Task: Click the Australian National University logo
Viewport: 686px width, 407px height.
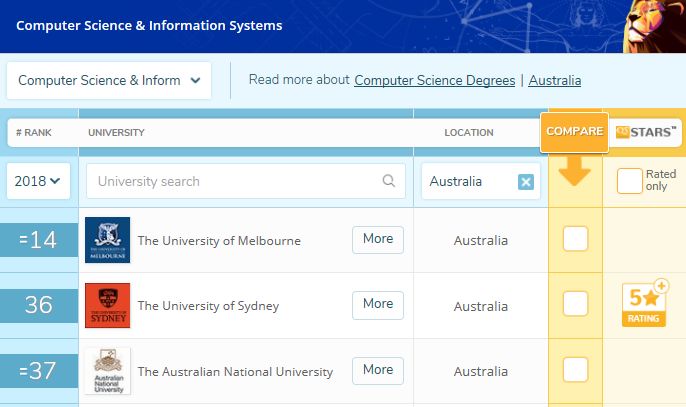Action: (x=108, y=371)
